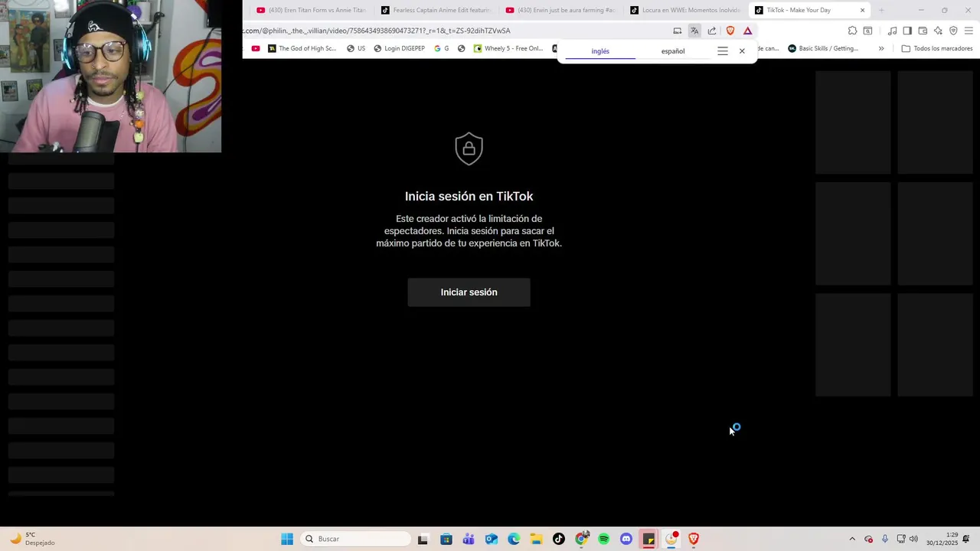Open Microsoft Edge from taskbar
980x551 pixels.
coord(514,539)
